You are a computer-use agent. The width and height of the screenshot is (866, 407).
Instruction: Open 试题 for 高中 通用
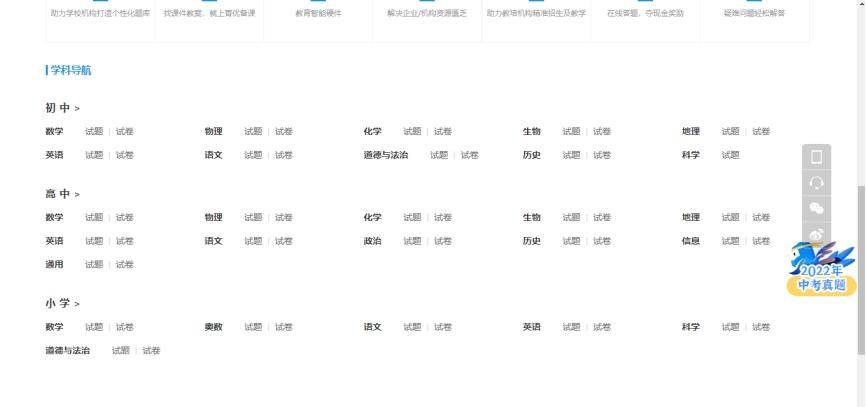tap(94, 265)
